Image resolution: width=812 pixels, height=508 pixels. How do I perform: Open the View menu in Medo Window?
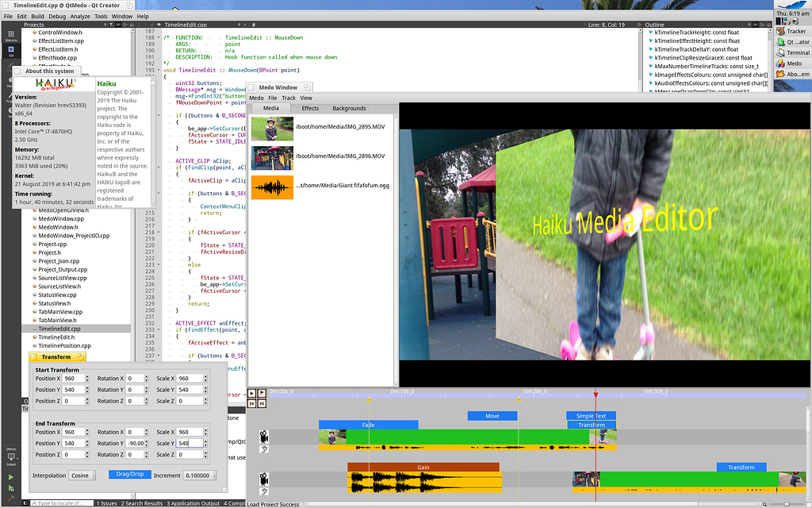tap(306, 98)
